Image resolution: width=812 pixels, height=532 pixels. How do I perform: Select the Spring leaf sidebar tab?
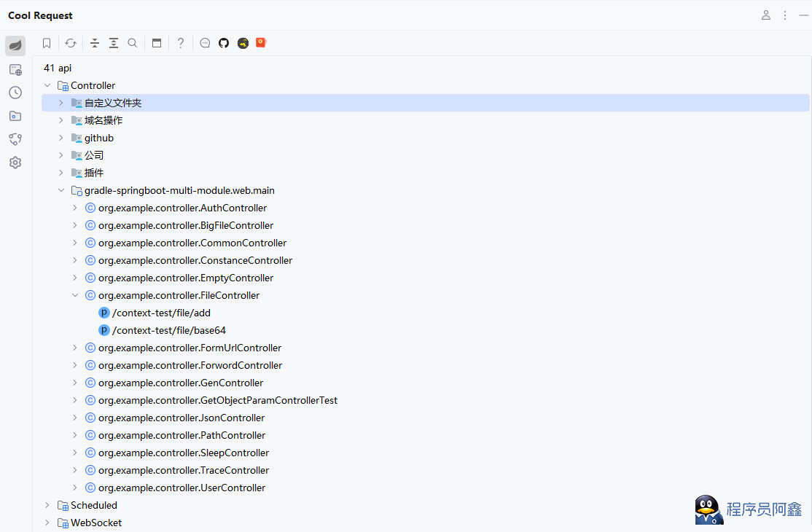15,46
